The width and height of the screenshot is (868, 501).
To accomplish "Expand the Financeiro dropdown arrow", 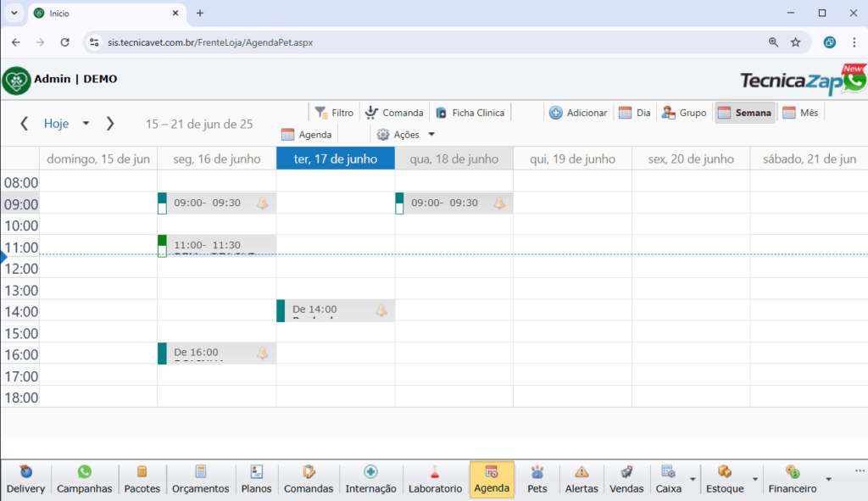I will 828,480.
